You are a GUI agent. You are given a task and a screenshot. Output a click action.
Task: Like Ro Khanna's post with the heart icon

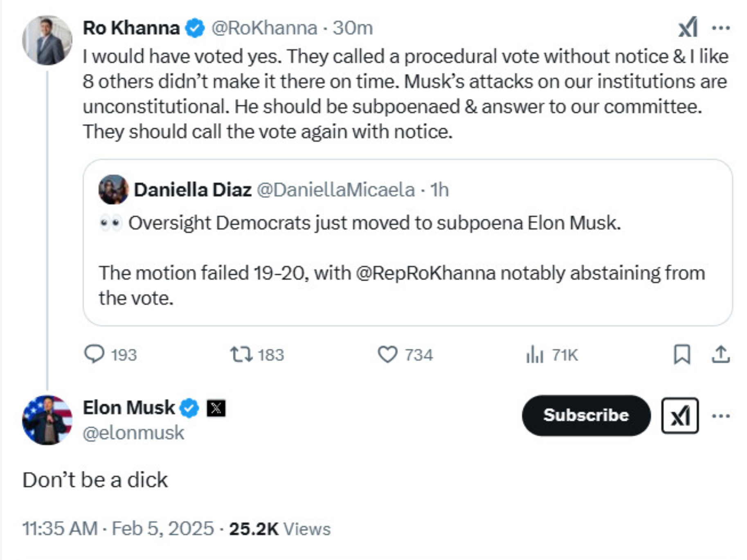tap(387, 354)
